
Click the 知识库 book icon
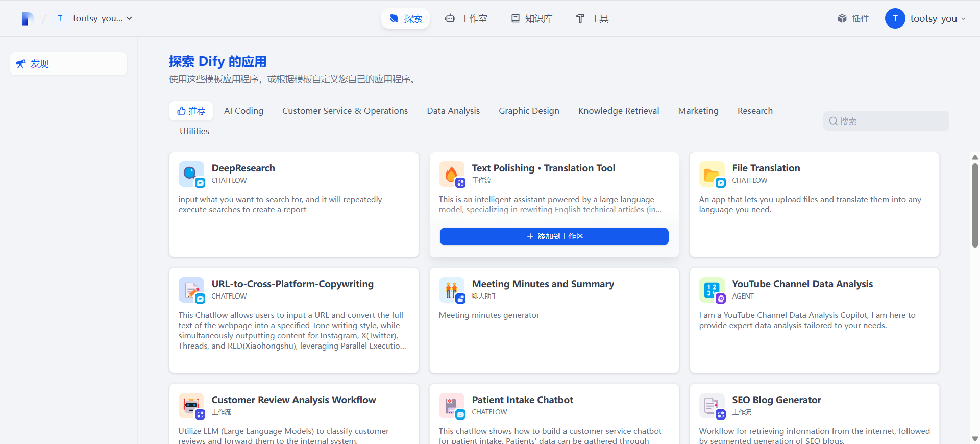point(516,18)
